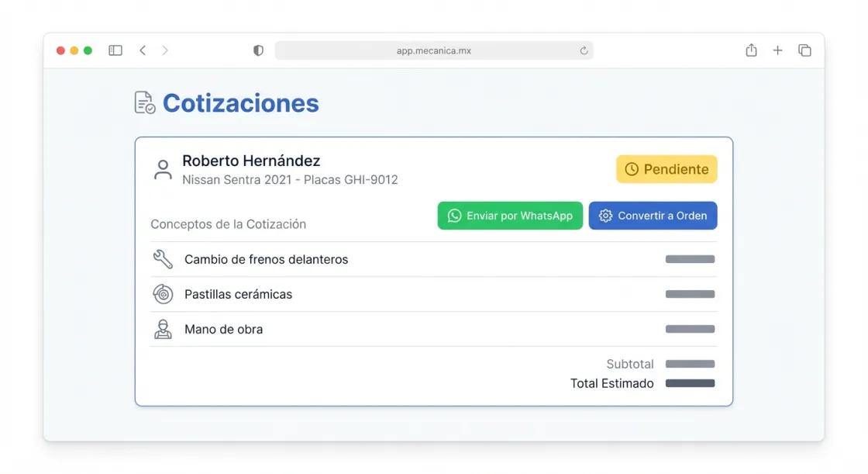The image size is (868, 474).
Task: Select the Enviar por WhatsApp button
Action: point(510,216)
